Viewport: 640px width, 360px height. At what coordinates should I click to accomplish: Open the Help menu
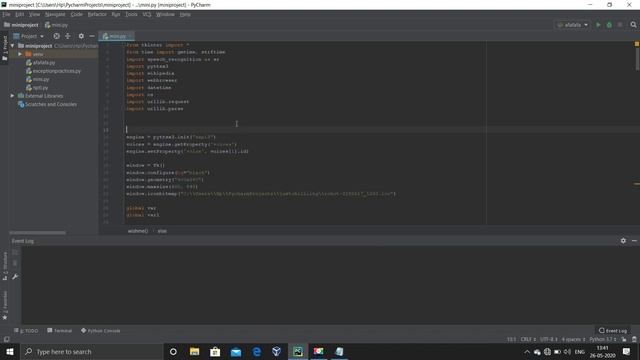(185, 14)
